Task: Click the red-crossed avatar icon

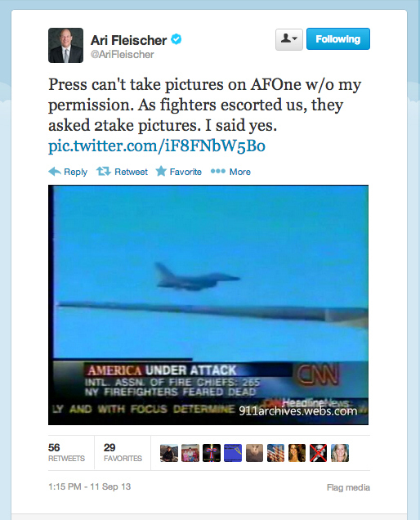Action: 318,453
